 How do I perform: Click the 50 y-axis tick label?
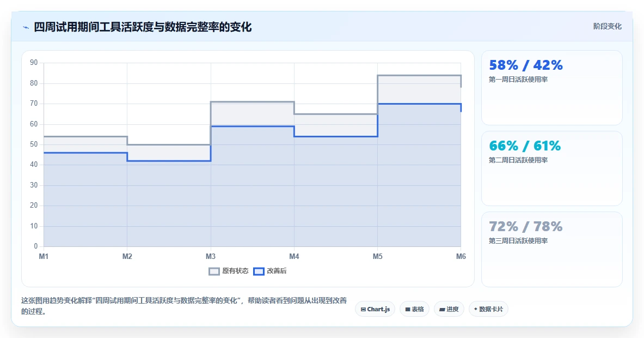click(34, 144)
